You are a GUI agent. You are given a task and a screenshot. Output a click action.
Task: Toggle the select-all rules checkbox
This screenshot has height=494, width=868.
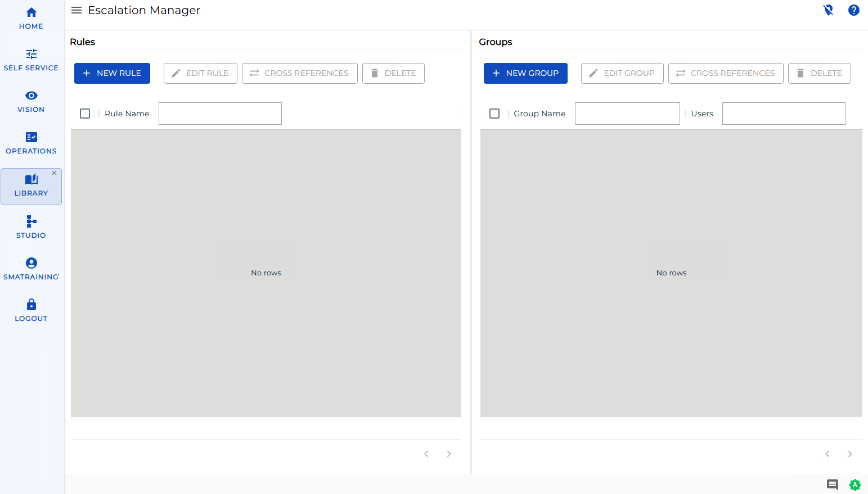point(85,114)
